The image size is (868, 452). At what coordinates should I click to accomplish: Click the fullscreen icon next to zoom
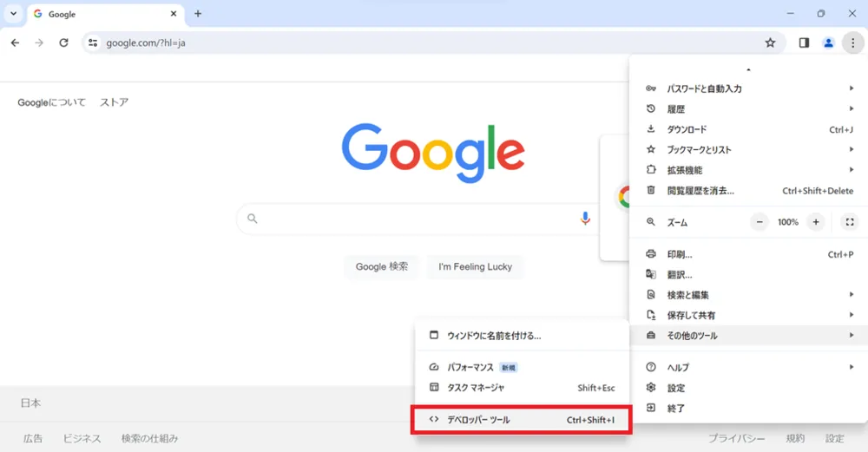coord(849,222)
